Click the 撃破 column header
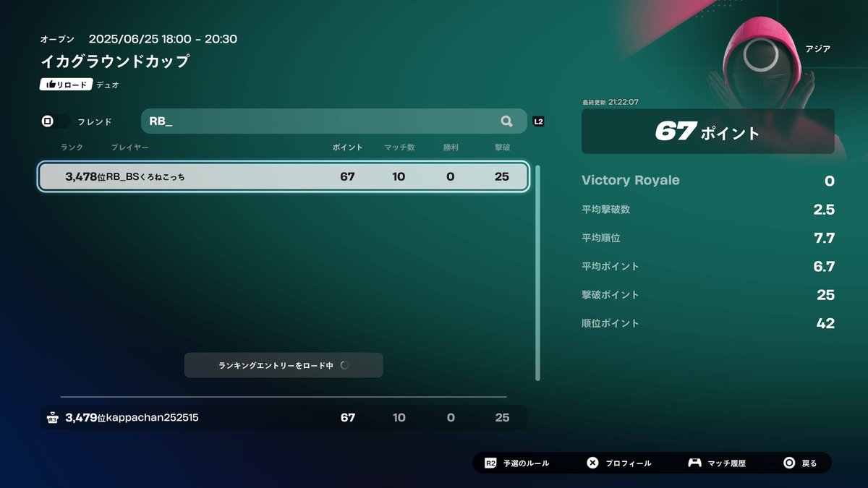This screenshot has width=868, height=488. tap(502, 147)
